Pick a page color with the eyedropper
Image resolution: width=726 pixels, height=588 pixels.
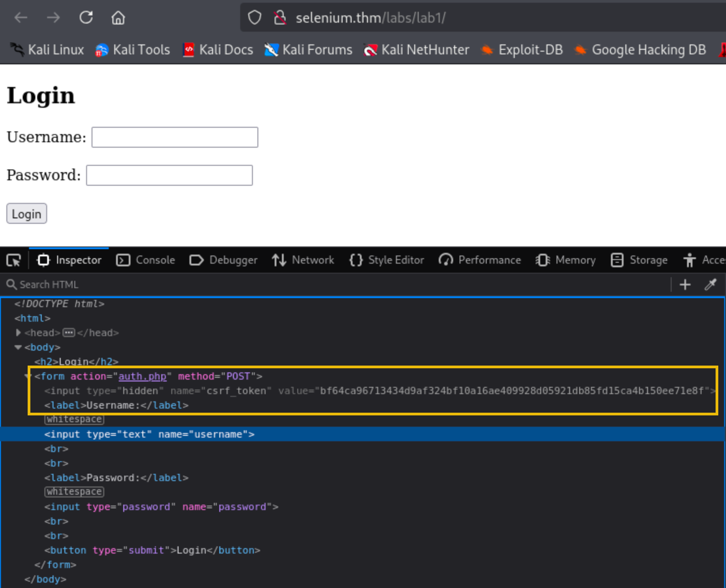(x=711, y=284)
